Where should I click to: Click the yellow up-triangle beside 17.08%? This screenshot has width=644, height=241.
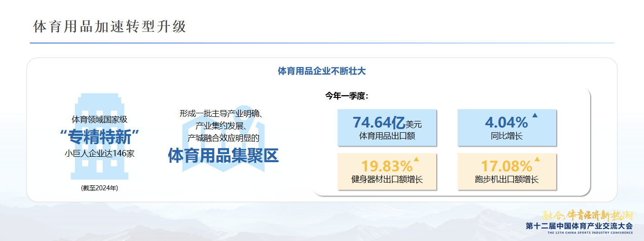(x=537, y=159)
